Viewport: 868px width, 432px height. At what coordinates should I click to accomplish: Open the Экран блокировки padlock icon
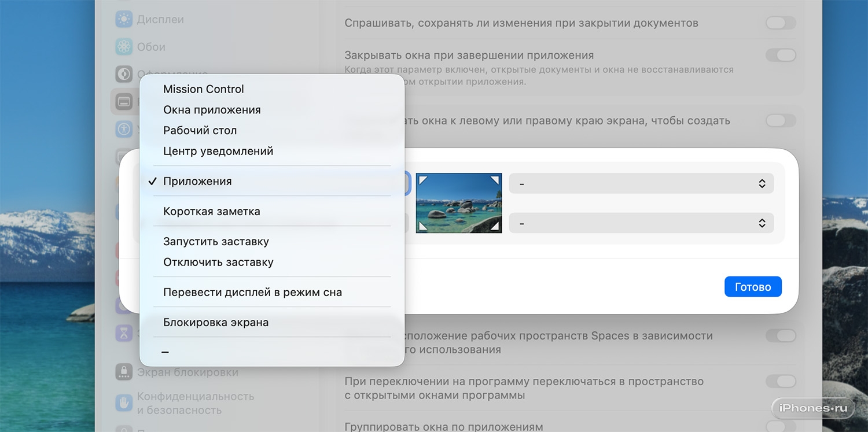pos(124,372)
